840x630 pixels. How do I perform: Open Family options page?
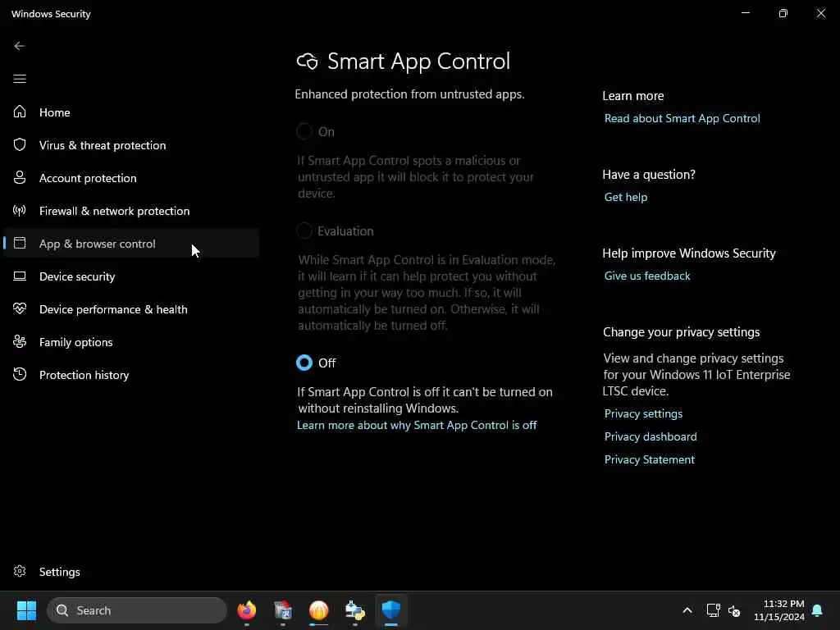tap(131, 342)
